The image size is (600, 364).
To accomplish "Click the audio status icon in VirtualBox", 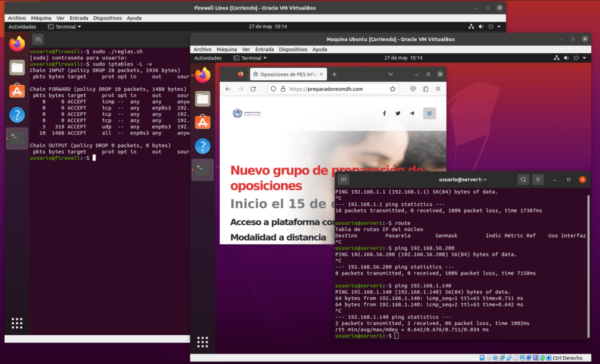I will (x=496, y=358).
